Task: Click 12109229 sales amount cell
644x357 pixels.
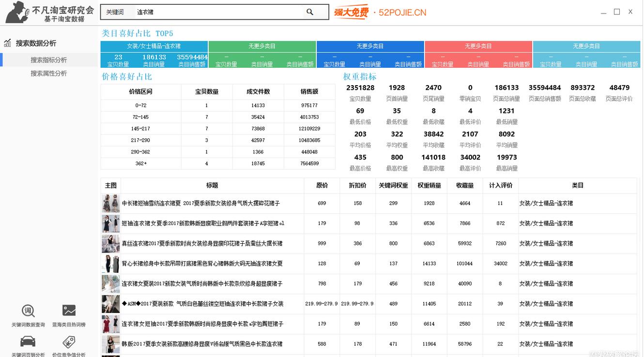Action: 309,129
